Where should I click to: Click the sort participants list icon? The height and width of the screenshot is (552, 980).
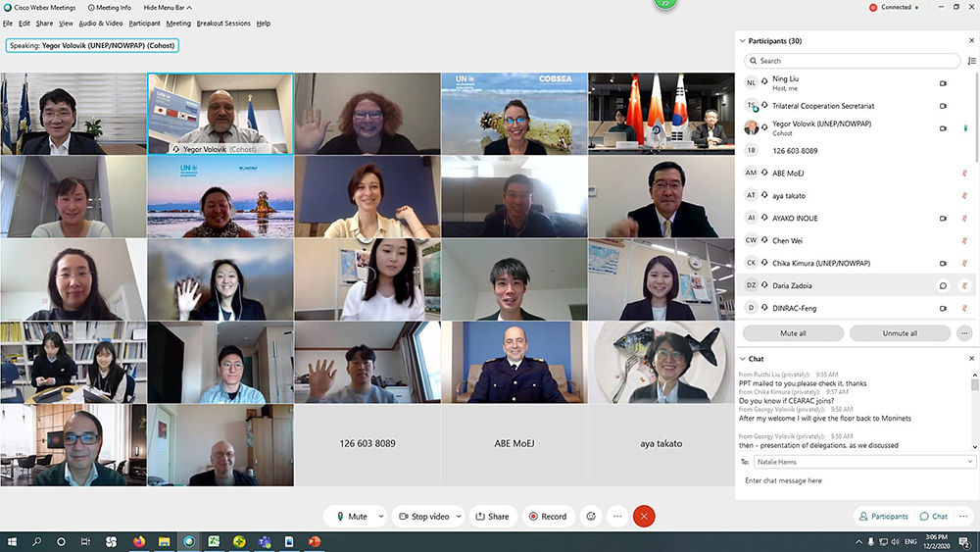[x=971, y=61]
